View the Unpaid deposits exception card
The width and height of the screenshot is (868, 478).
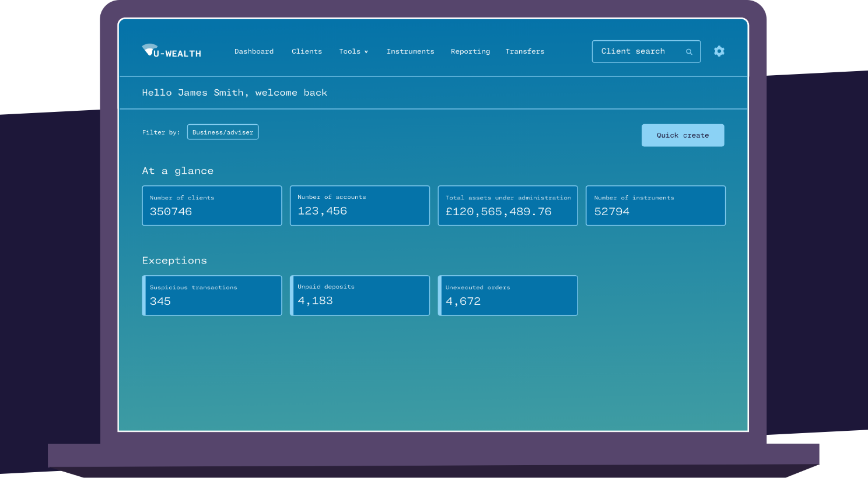(x=360, y=296)
